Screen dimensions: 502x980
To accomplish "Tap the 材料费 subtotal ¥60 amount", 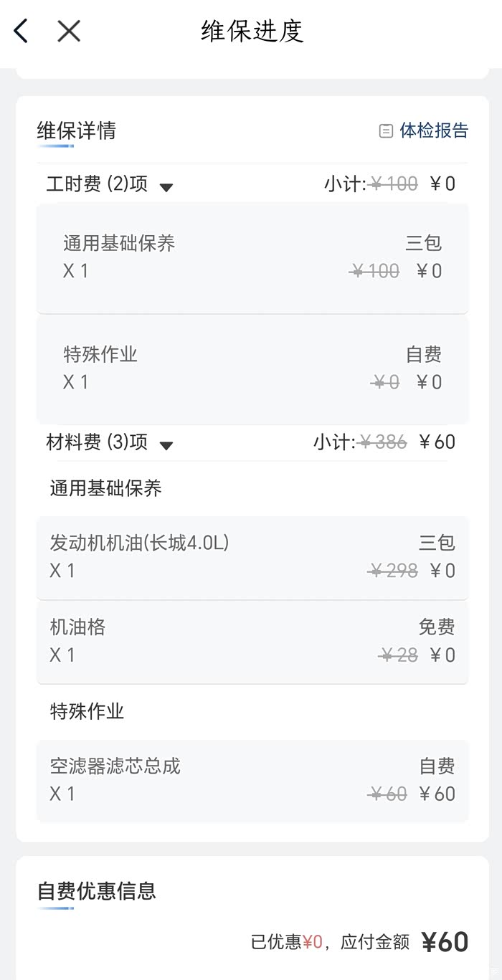I will tap(437, 442).
